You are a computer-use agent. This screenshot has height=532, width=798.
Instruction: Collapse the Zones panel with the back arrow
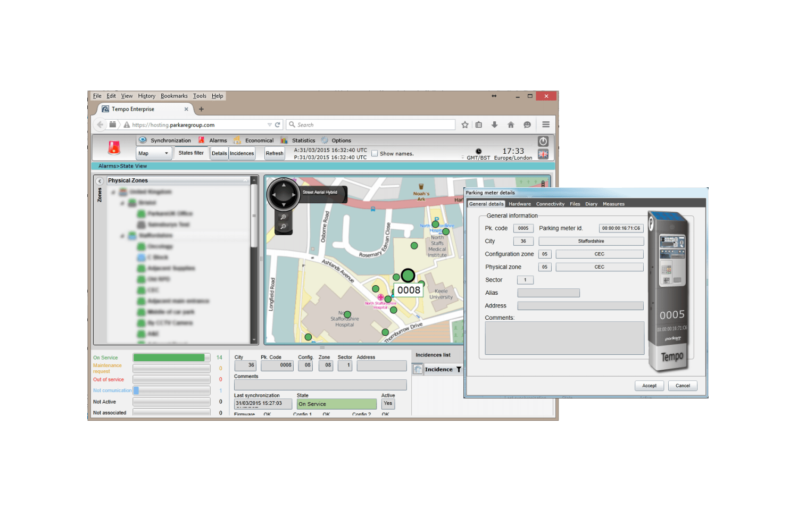[99, 181]
